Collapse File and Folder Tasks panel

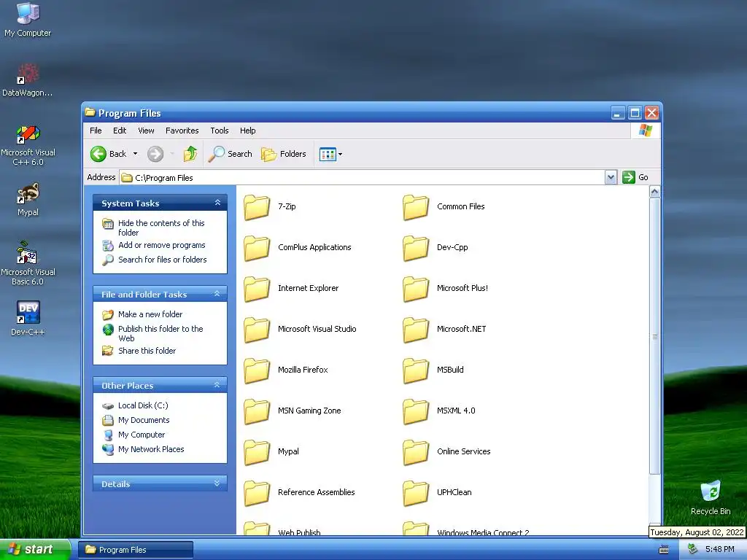[217, 294]
